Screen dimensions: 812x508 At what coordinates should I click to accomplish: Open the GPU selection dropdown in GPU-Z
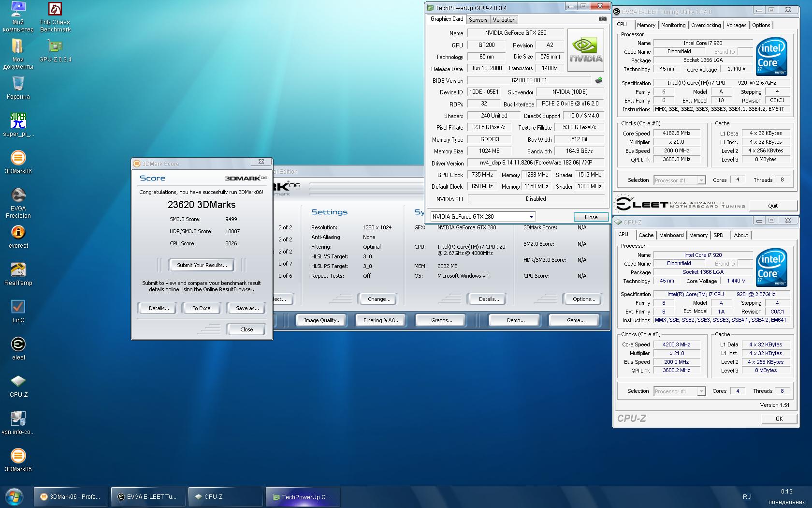point(483,217)
